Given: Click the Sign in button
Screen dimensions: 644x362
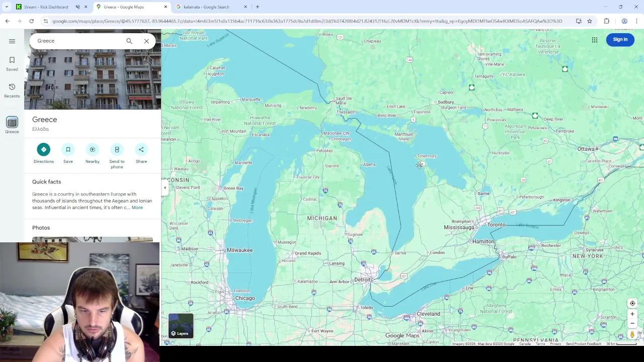Looking at the screenshot, I should [x=620, y=39].
